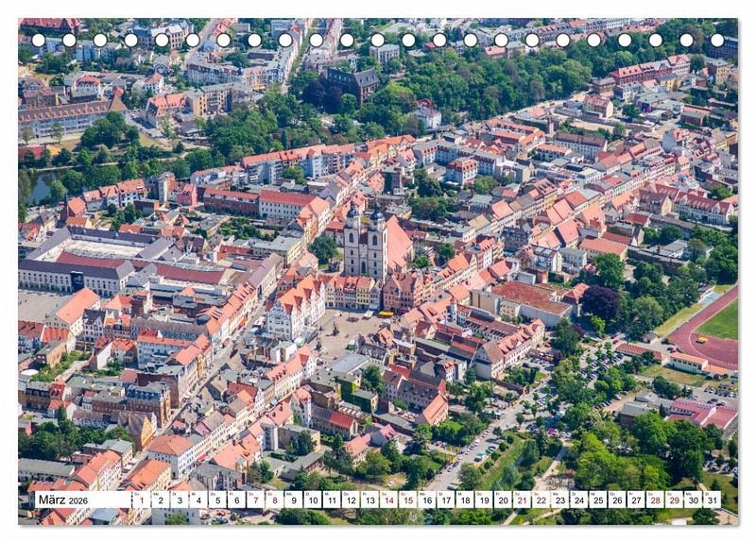Select day 26 in the calendar strip

[617, 500]
